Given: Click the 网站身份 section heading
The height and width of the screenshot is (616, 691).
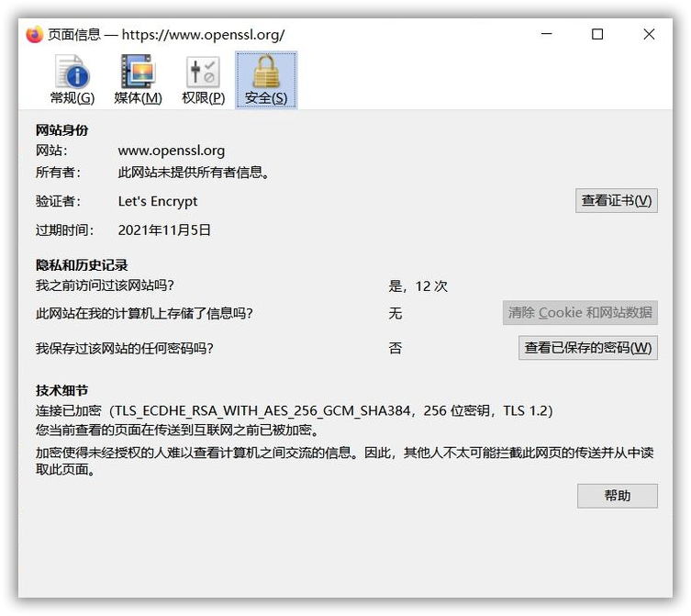Looking at the screenshot, I should pos(61,130).
